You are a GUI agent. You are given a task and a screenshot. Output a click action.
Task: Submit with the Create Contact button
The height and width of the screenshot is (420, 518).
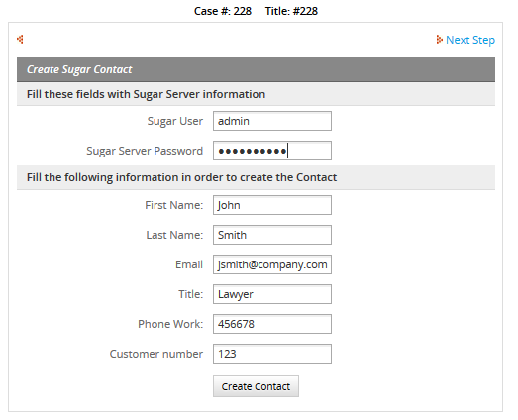pos(256,386)
